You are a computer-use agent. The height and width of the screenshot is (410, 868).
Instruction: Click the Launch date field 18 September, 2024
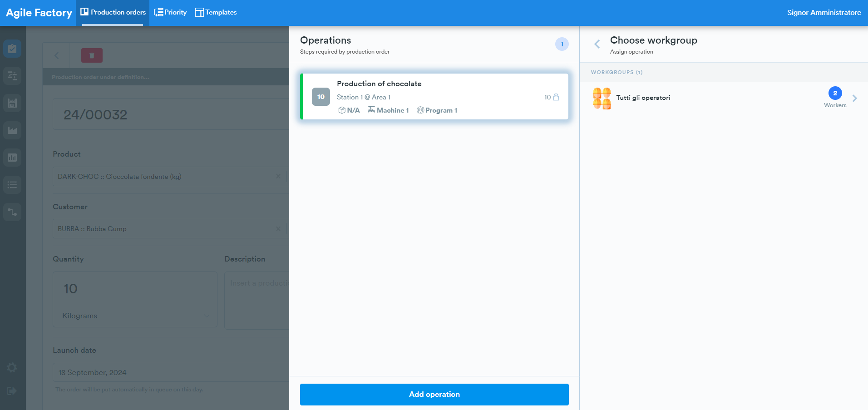(x=171, y=372)
